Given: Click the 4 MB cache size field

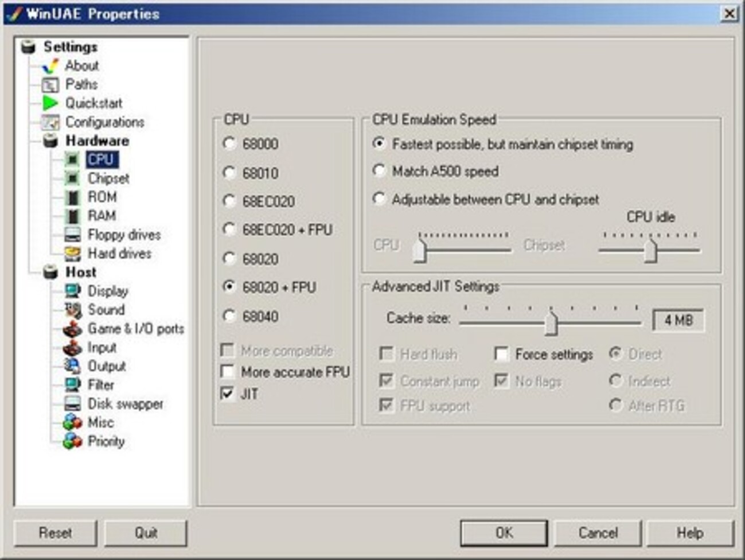Looking at the screenshot, I should pyautogui.click(x=678, y=320).
